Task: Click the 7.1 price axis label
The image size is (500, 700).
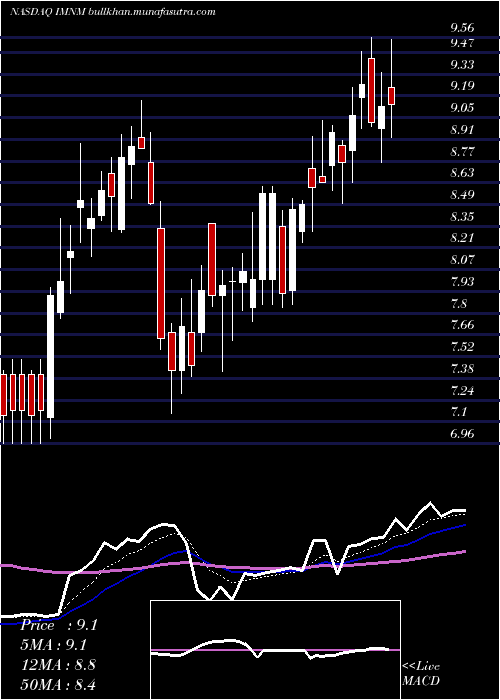Action: tap(459, 411)
